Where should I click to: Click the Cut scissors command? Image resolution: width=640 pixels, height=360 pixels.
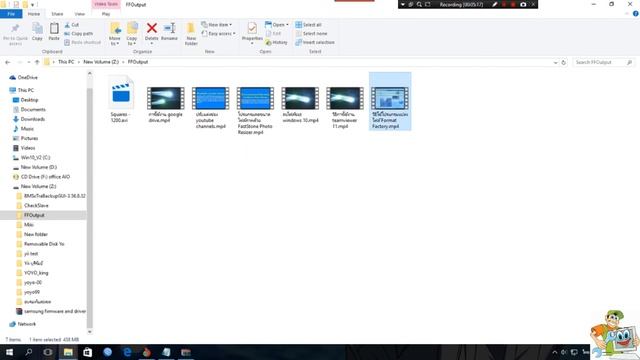[x=72, y=25]
